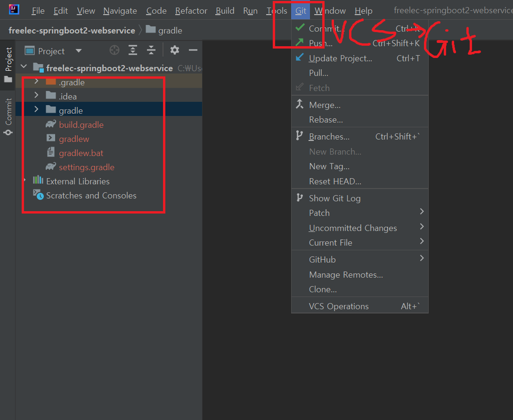Select the gradlew.bat file name

click(x=81, y=153)
